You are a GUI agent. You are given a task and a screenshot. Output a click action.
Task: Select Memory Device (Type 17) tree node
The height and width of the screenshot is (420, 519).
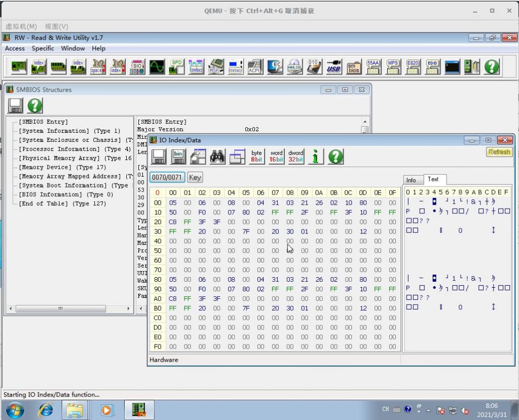coord(62,167)
